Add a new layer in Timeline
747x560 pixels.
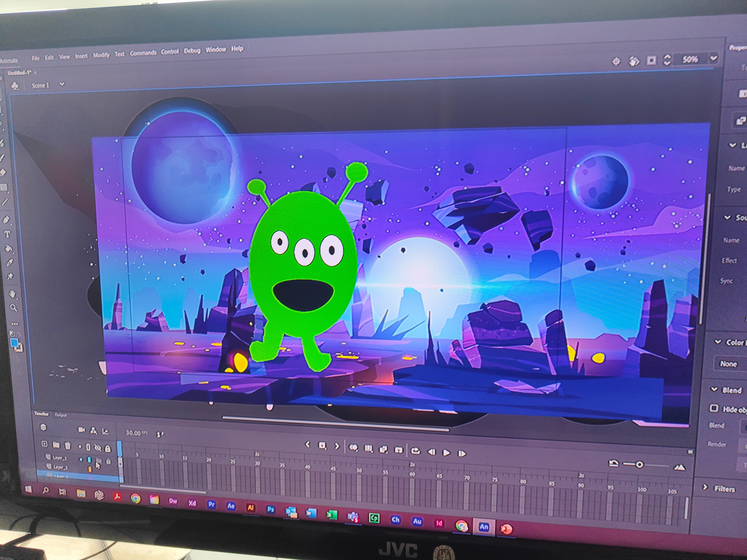point(44,444)
